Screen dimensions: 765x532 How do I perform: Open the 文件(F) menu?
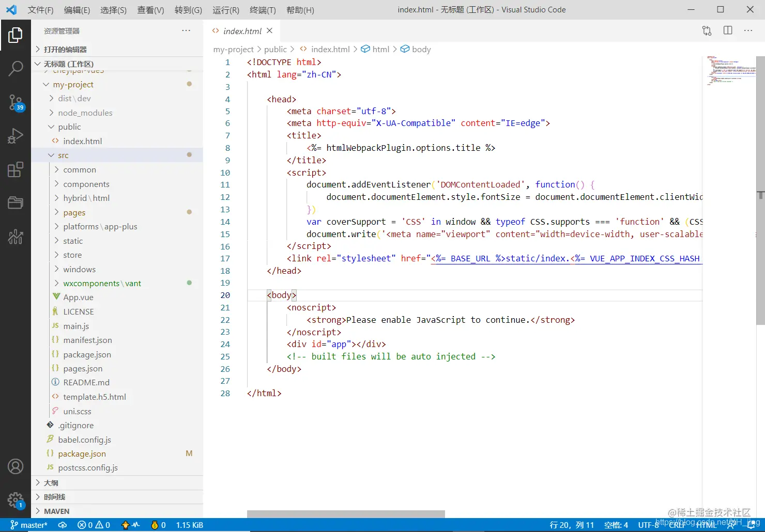pos(41,10)
